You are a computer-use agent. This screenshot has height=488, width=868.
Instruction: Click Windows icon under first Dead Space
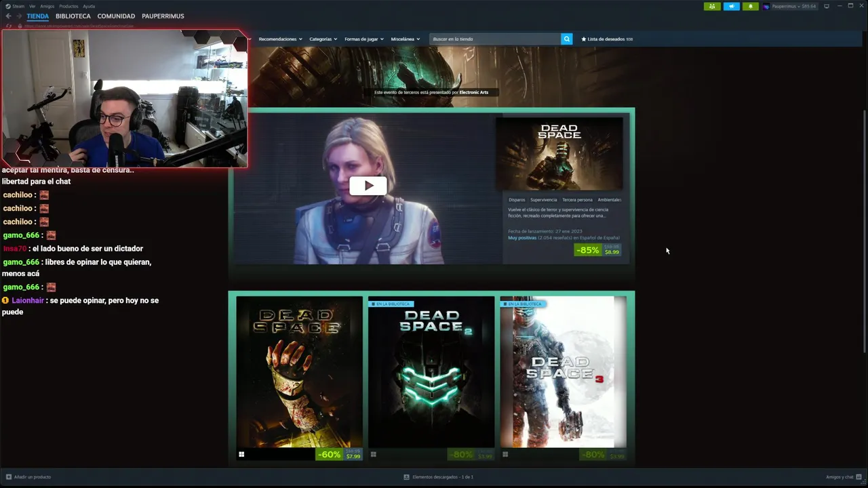pos(241,455)
